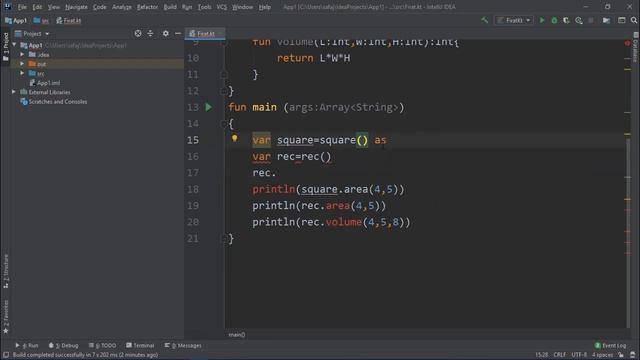Click the read-only lock icon in status bar
This screenshot has width=640, height=360.
(621, 355)
